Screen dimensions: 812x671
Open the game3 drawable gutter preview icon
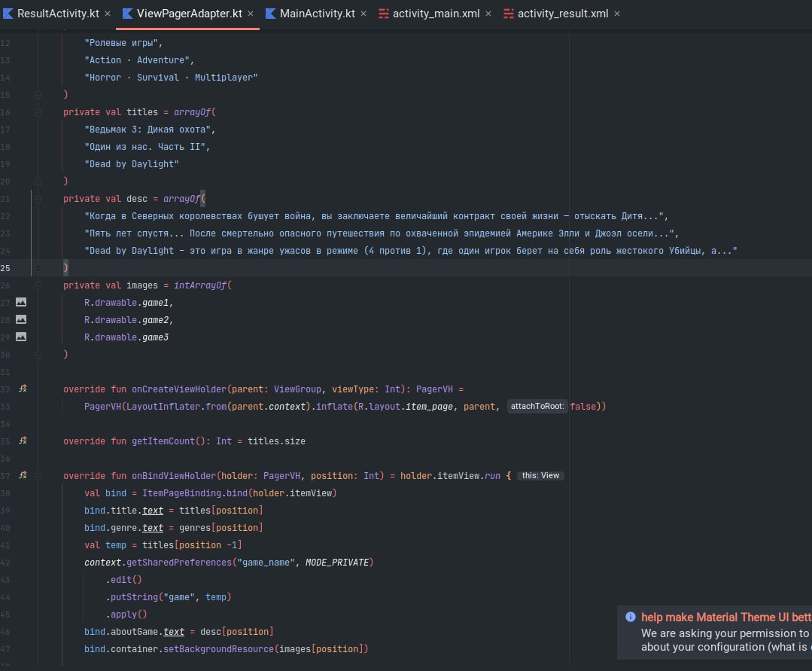pyautogui.click(x=21, y=337)
